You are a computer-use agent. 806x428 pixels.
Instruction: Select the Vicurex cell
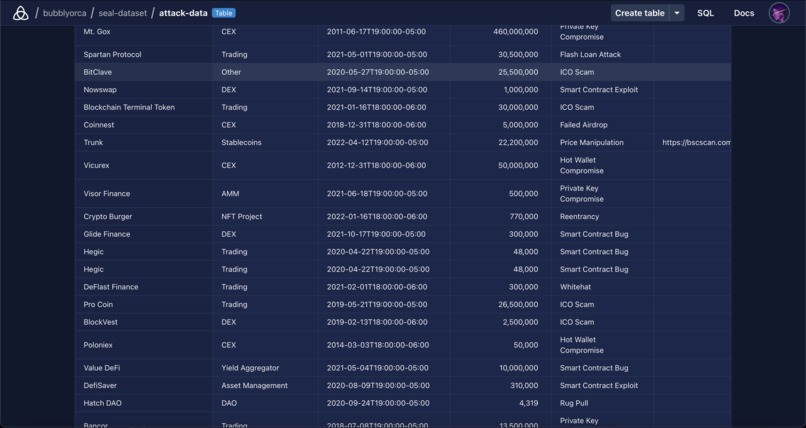(x=144, y=165)
